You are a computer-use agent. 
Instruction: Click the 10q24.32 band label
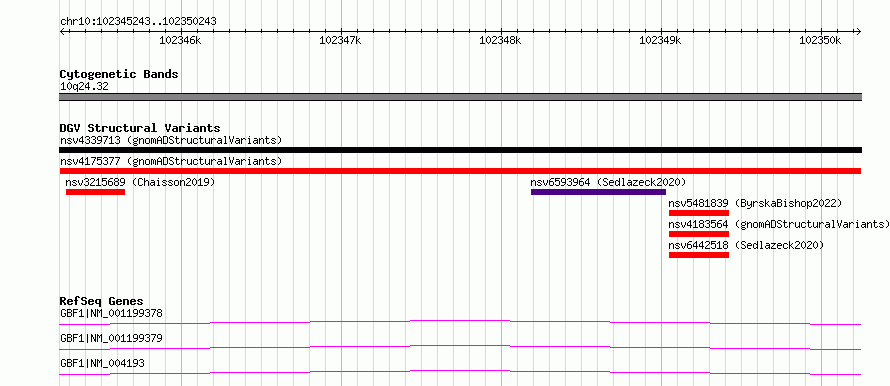point(84,87)
